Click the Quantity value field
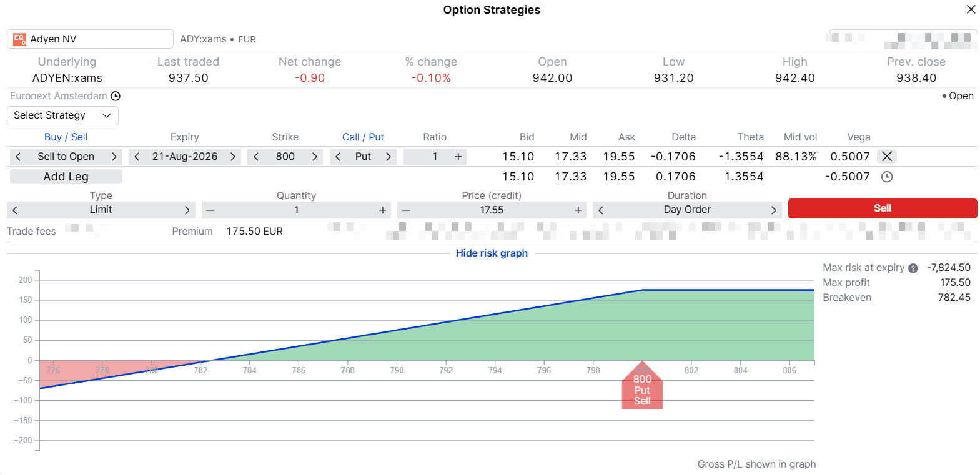This screenshot has height=475, width=980. click(297, 210)
